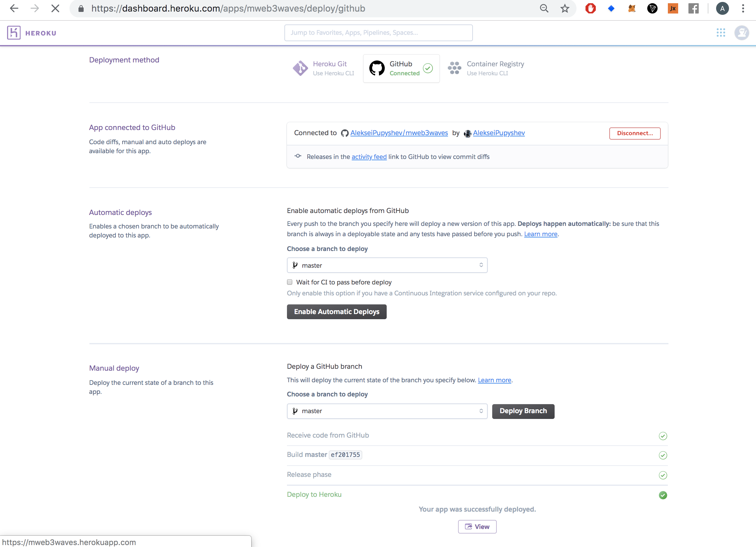Screen dimensions: 756x547
Task: Open the apps grid launcher icon
Action: point(721,33)
